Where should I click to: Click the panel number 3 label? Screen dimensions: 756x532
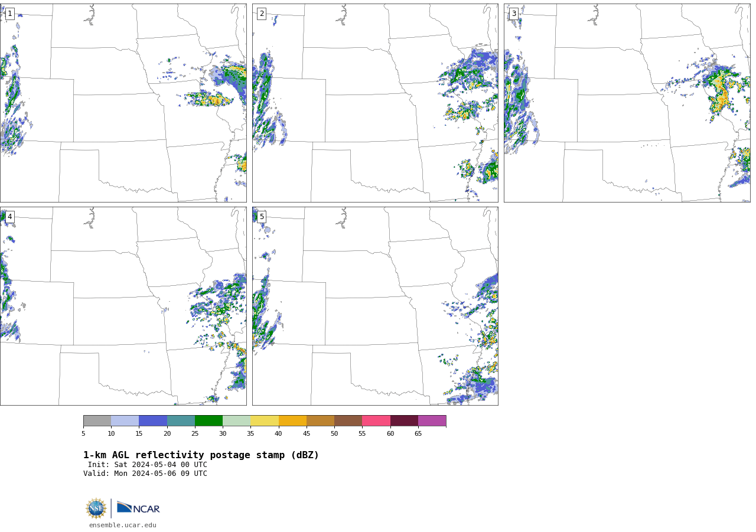click(x=513, y=14)
